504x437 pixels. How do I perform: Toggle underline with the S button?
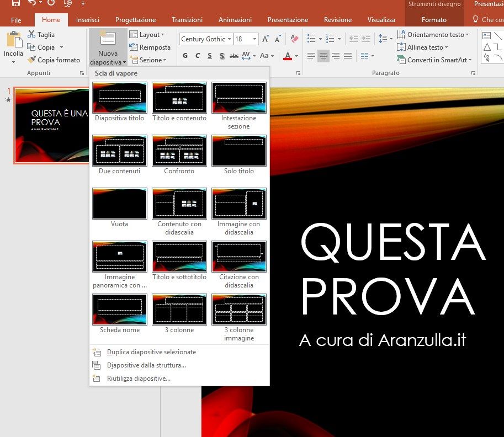pyautogui.click(x=209, y=56)
